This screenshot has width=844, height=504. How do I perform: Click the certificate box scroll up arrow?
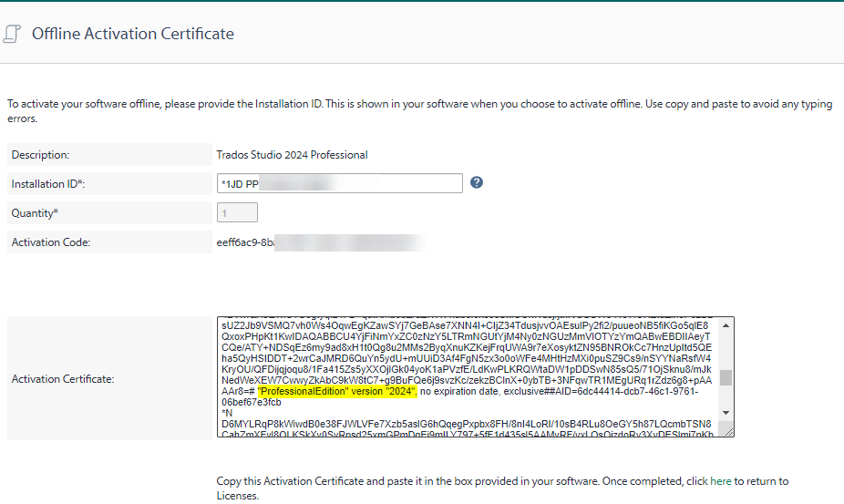(726, 325)
